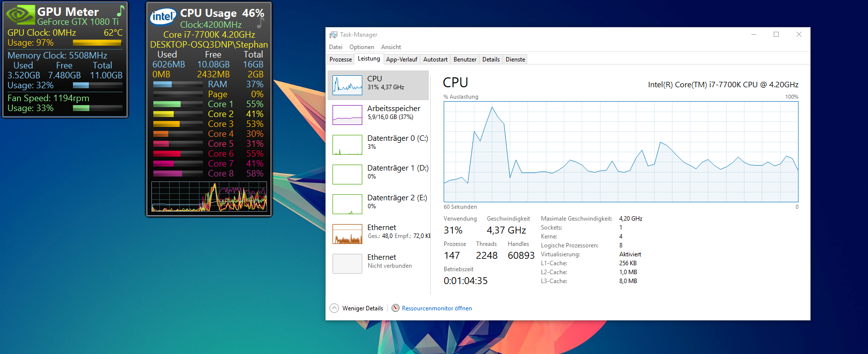Click the Intel(R) Core(TM) i7-7700K processor name
The height and width of the screenshot is (354, 868).
pos(723,85)
